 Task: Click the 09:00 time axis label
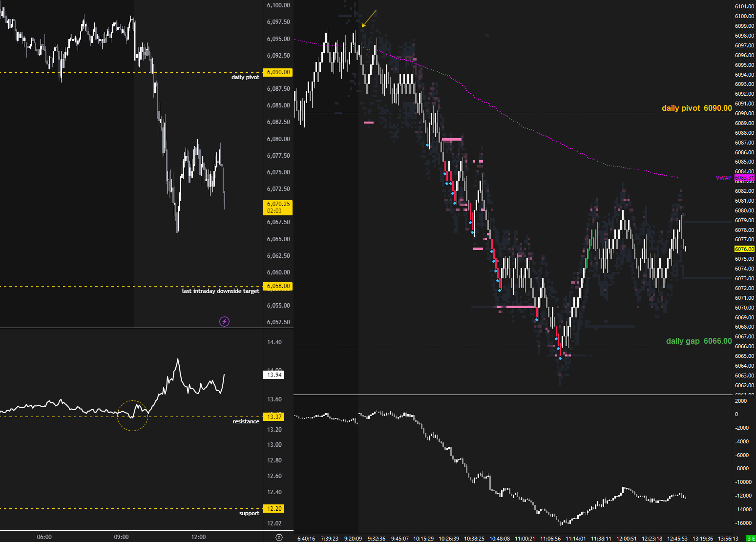pyautogui.click(x=122, y=537)
